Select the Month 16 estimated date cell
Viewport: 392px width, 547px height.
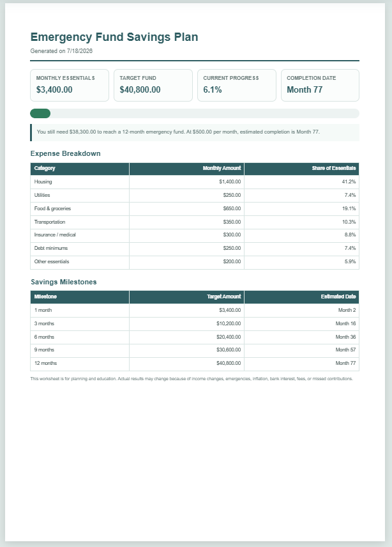(302, 324)
